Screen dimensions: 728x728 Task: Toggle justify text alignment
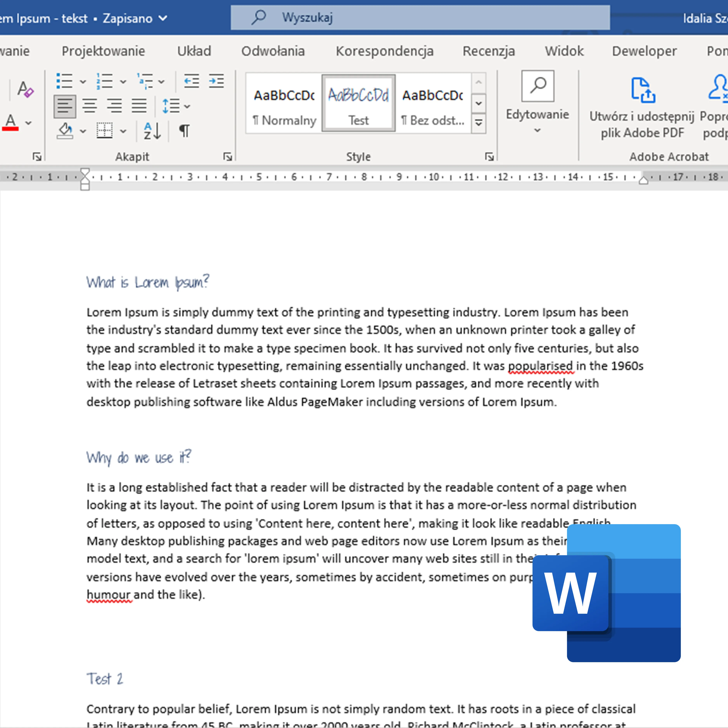pos(139,106)
